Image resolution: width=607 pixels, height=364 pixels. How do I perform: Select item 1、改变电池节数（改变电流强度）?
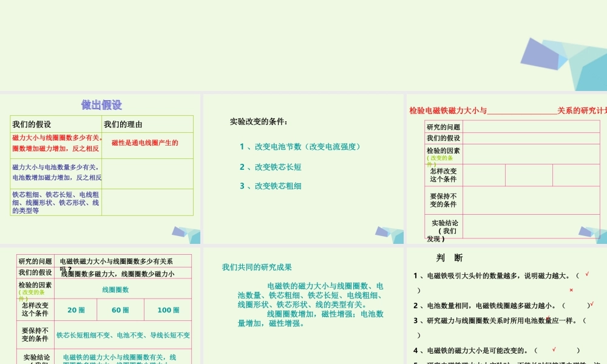click(302, 147)
